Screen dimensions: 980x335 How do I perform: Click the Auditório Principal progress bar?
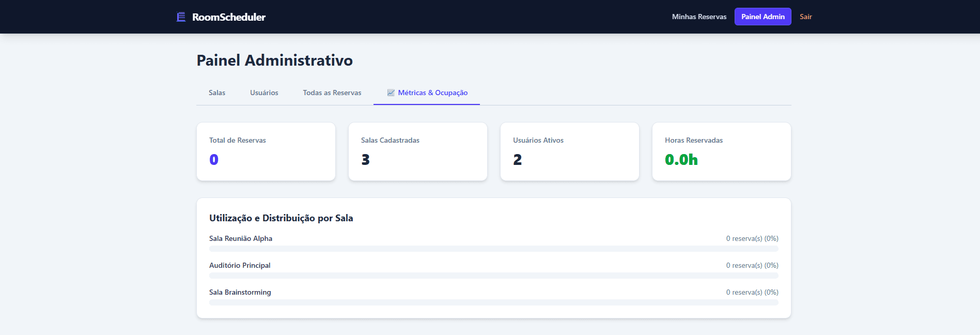click(494, 276)
